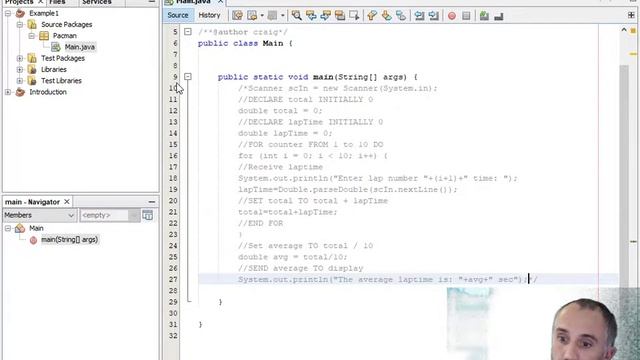
Task: Select main(String[] args) method in Navigator
Action: pyautogui.click(x=69, y=240)
